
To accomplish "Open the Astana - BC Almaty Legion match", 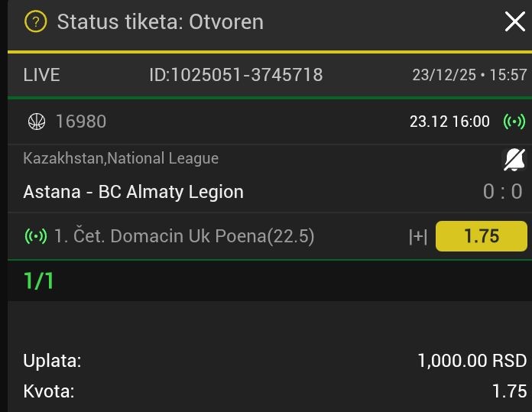I will tap(133, 191).
